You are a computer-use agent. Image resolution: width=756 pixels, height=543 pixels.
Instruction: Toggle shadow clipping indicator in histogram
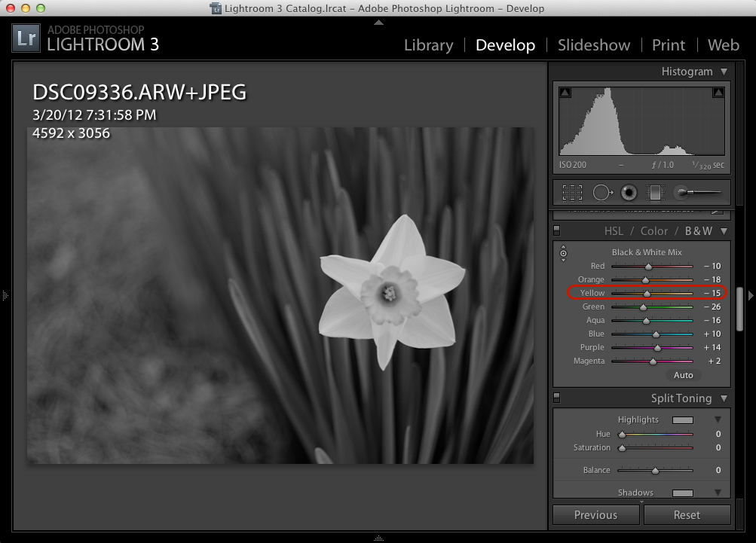click(565, 93)
